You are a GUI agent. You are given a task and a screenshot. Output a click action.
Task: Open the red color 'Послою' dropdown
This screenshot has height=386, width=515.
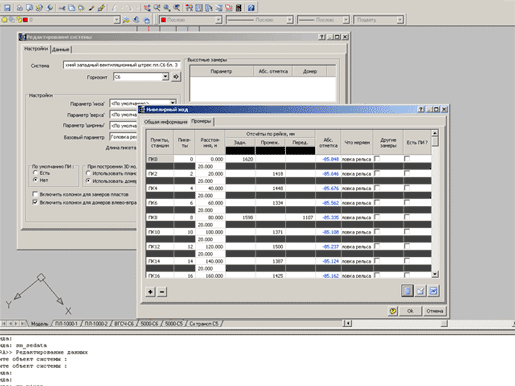pyautogui.click(x=190, y=20)
